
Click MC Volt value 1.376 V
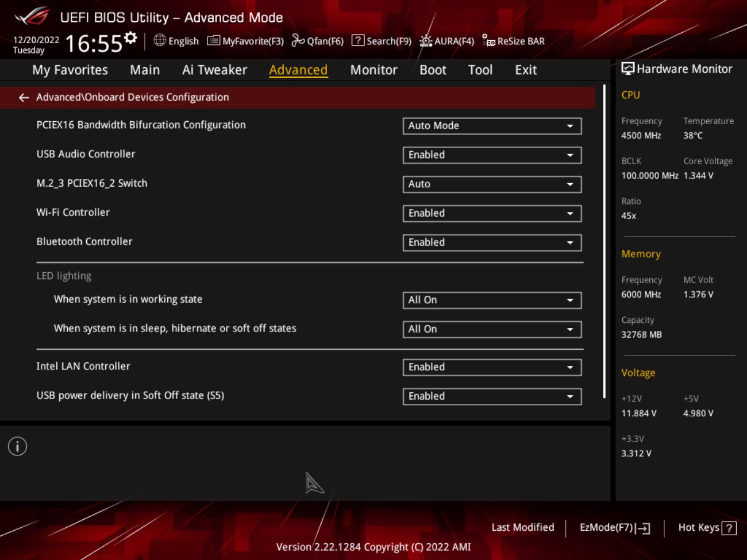tap(698, 295)
